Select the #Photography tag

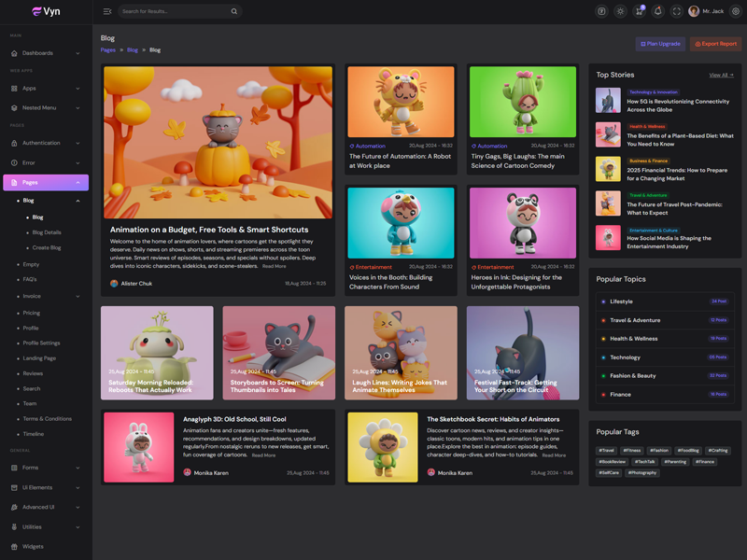[x=642, y=472]
